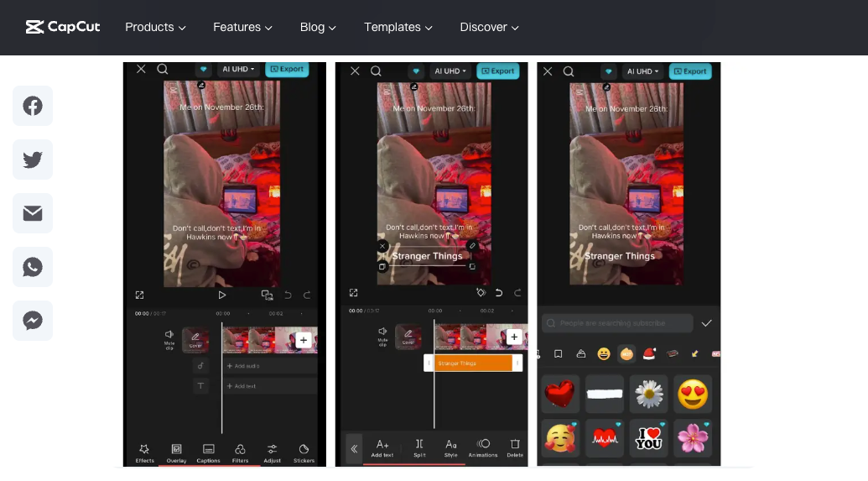The height and width of the screenshot is (481, 868).
Task: Click Export in the left phone screenshot
Action: 287,70
